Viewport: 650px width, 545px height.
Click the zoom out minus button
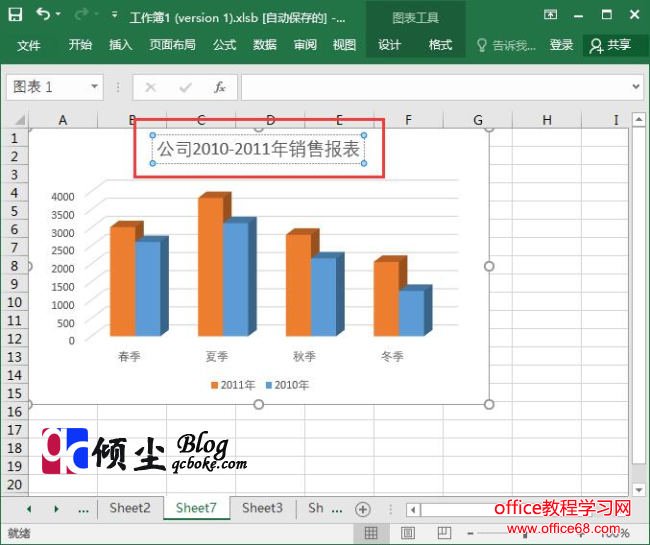[x=471, y=533]
